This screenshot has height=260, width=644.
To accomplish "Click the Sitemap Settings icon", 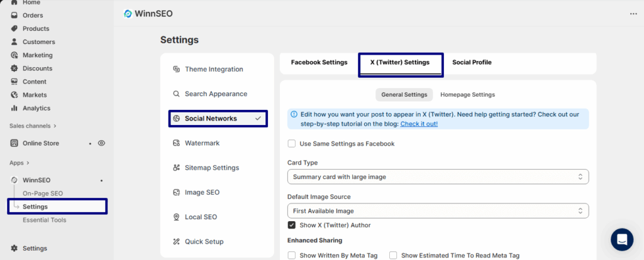I will (x=176, y=168).
